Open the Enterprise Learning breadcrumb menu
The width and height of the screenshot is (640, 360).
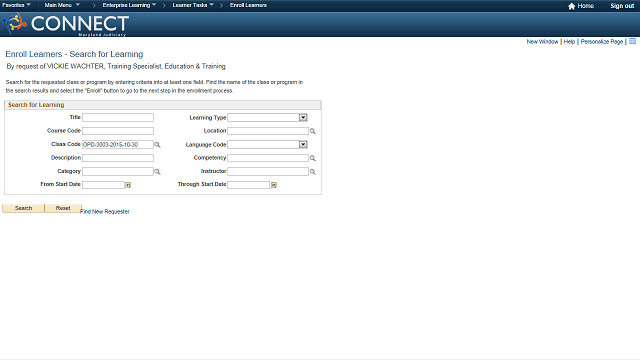pyautogui.click(x=129, y=5)
